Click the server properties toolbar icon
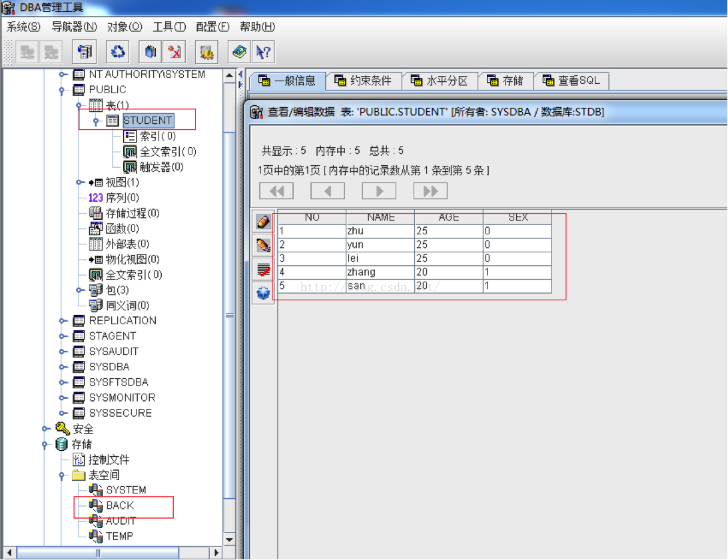Screen dimensions: 728x560 coord(85,51)
